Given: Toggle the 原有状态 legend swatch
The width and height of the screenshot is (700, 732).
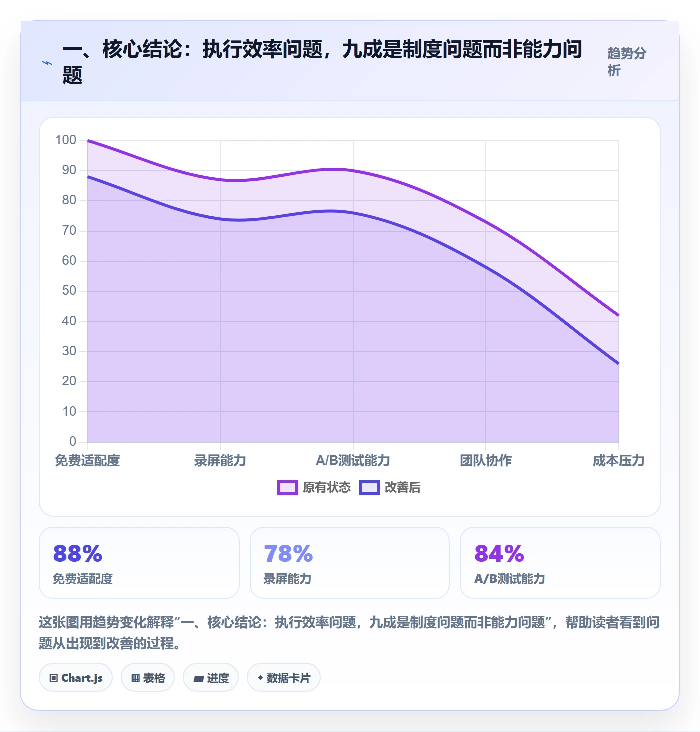Looking at the screenshot, I should [x=288, y=488].
